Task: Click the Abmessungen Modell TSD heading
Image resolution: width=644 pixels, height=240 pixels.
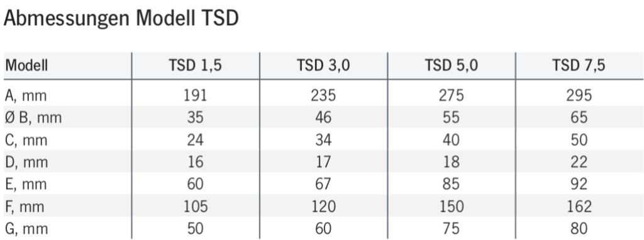Action: coord(121,19)
